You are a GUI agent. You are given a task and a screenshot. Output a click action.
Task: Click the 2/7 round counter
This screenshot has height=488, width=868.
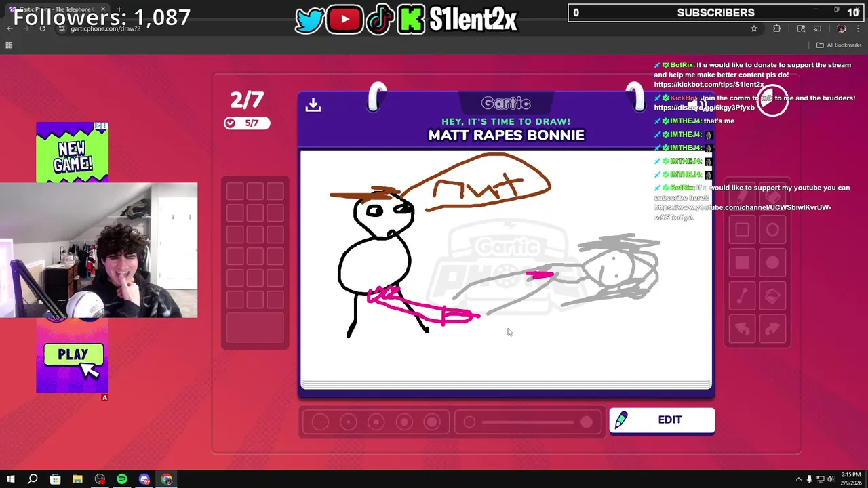pos(247,100)
